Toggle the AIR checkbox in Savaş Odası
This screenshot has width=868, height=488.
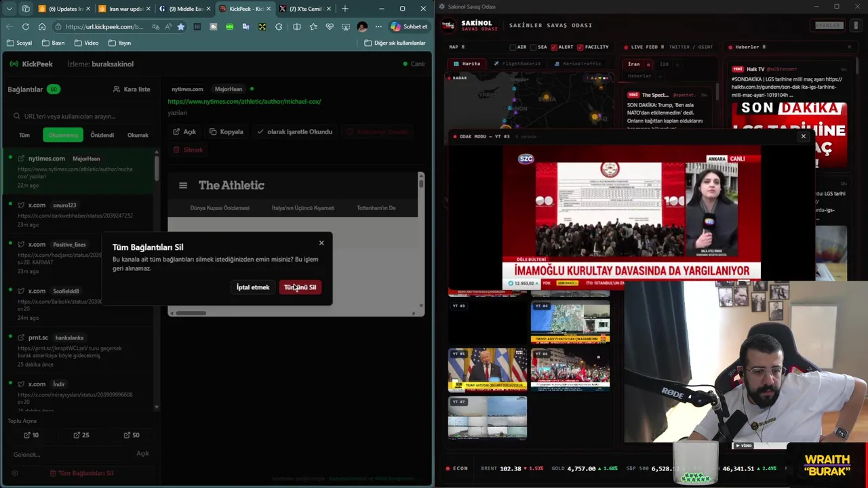(x=513, y=47)
